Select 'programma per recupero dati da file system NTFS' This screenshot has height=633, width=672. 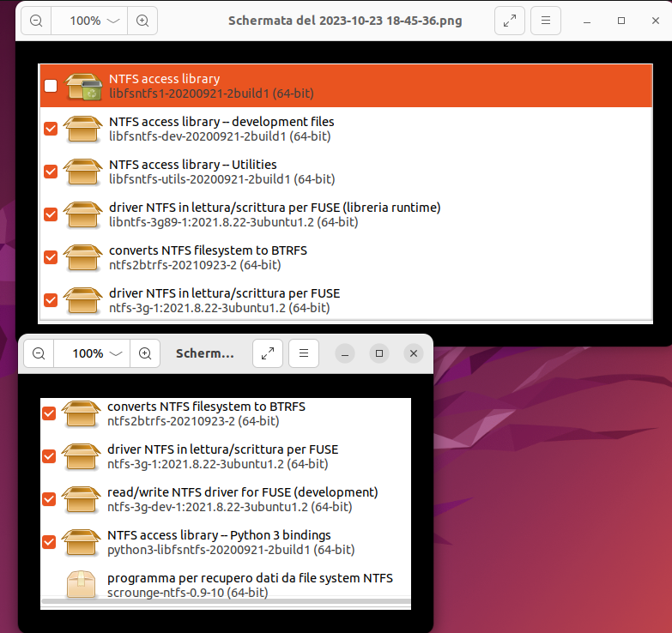coord(250,578)
